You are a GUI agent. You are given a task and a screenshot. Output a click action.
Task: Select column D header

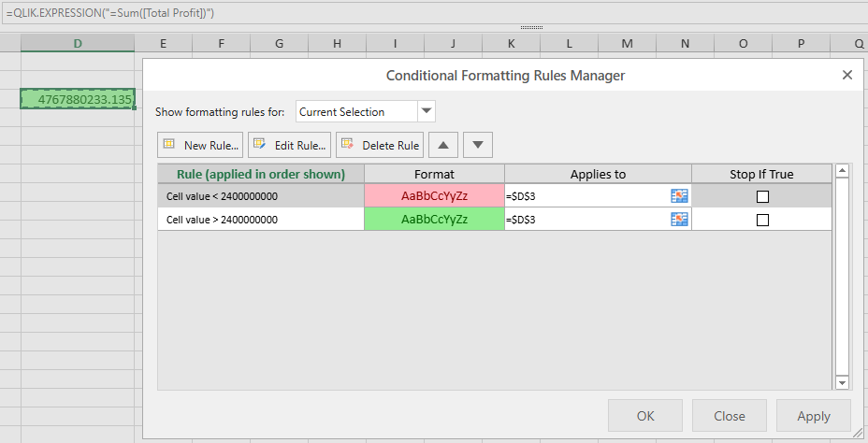pyautogui.click(x=78, y=44)
